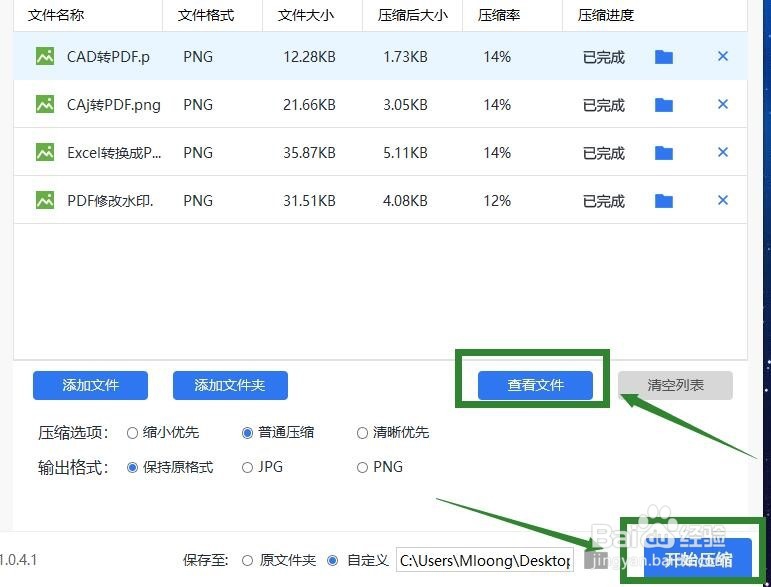Select 缩小优先 compression option

[132, 433]
